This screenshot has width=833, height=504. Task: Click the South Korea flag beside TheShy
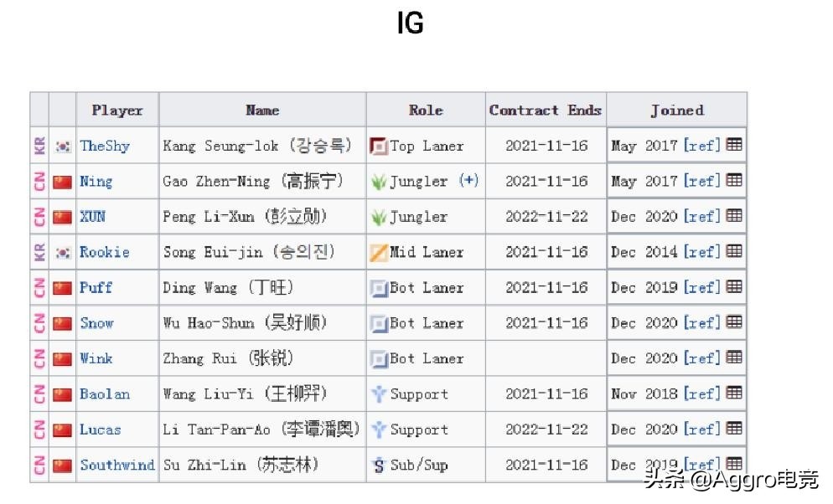pyautogui.click(x=62, y=147)
